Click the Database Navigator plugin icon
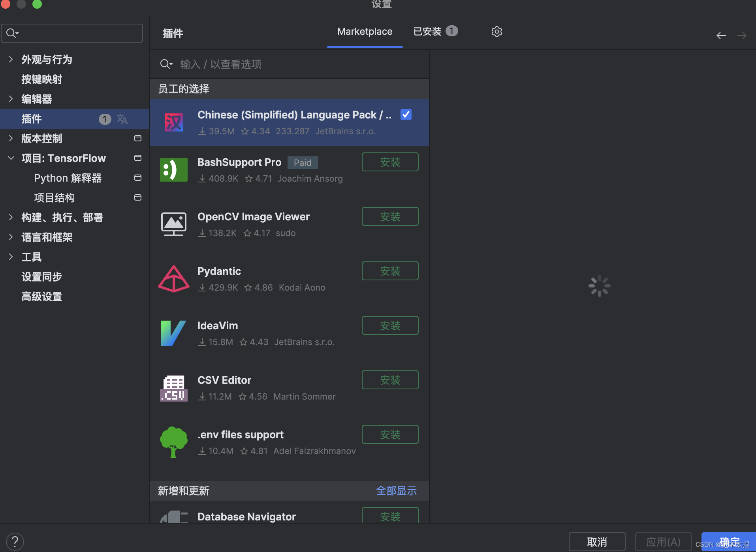The width and height of the screenshot is (756, 552). (174, 516)
